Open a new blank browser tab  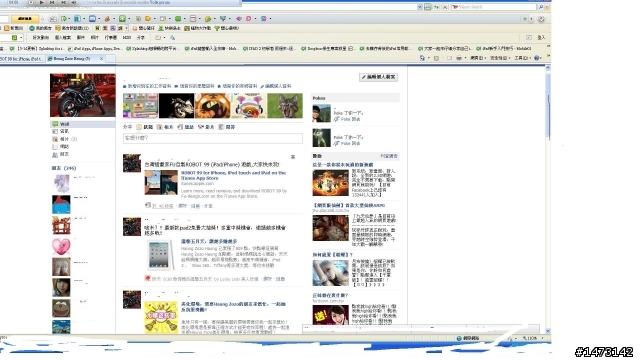[110, 59]
